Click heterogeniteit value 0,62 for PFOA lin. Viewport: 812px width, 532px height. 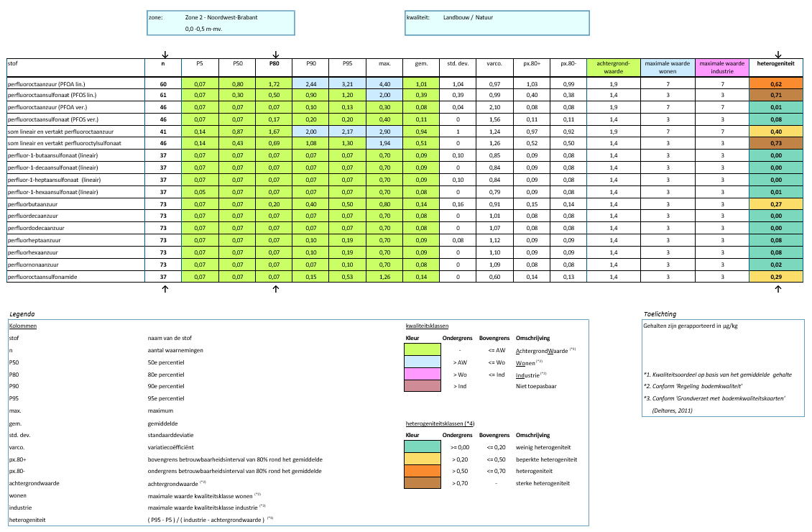pos(776,83)
